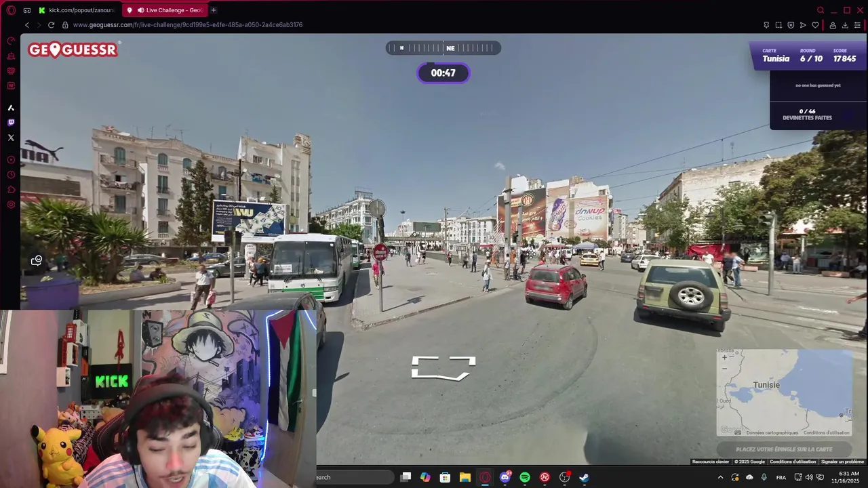Launch Copilot from the taskbar
868x488 pixels.
[x=425, y=477]
